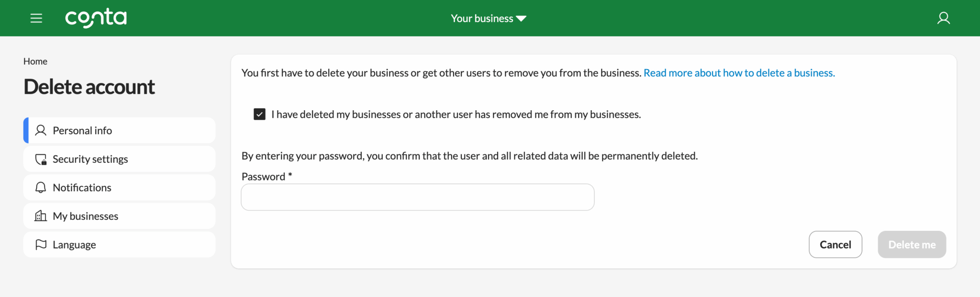This screenshot has height=297, width=980.
Task: Click the building icon for My businesses
Action: click(x=41, y=216)
